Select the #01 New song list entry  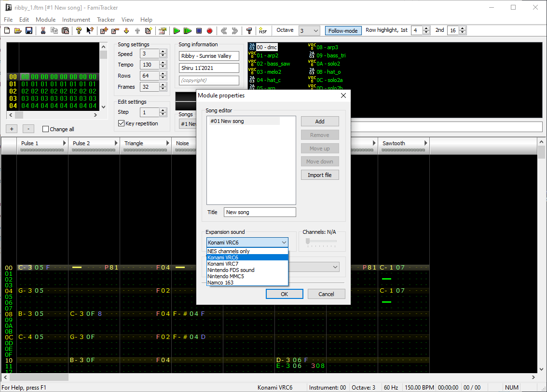(244, 121)
